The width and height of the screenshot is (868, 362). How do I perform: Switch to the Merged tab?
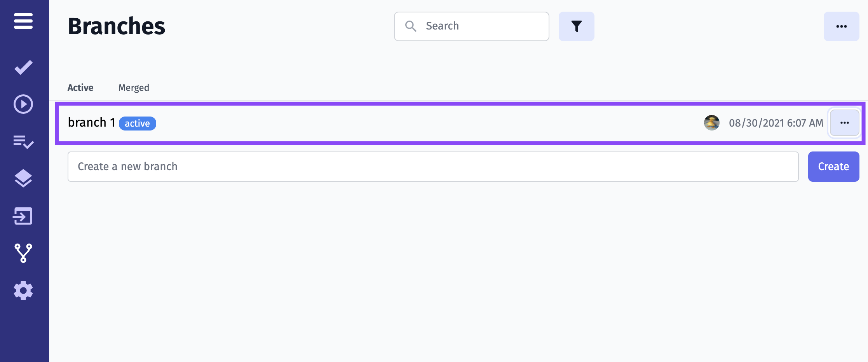[134, 88]
